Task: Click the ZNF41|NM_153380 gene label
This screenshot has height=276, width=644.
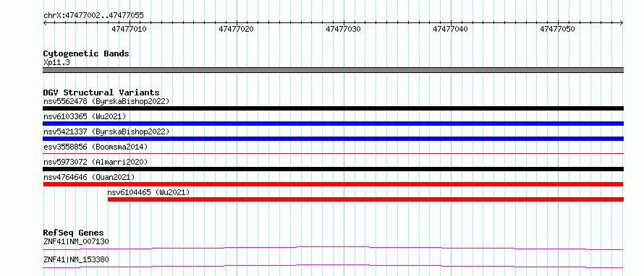Action: tap(76, 259)
